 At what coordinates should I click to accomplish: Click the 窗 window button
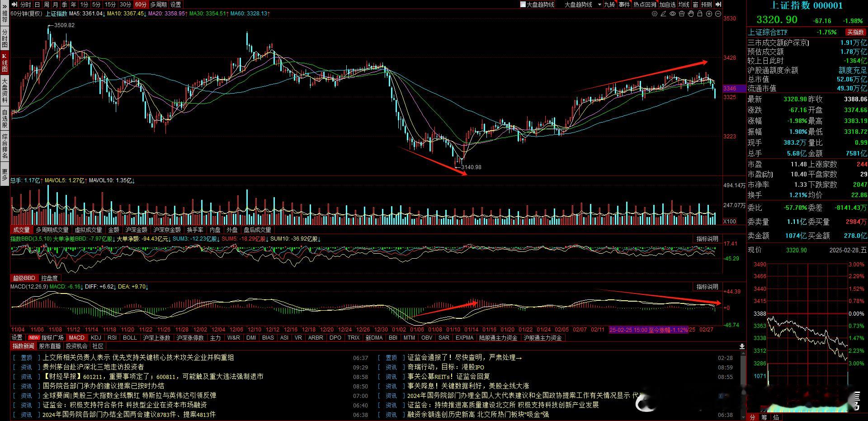coord(695,5)
